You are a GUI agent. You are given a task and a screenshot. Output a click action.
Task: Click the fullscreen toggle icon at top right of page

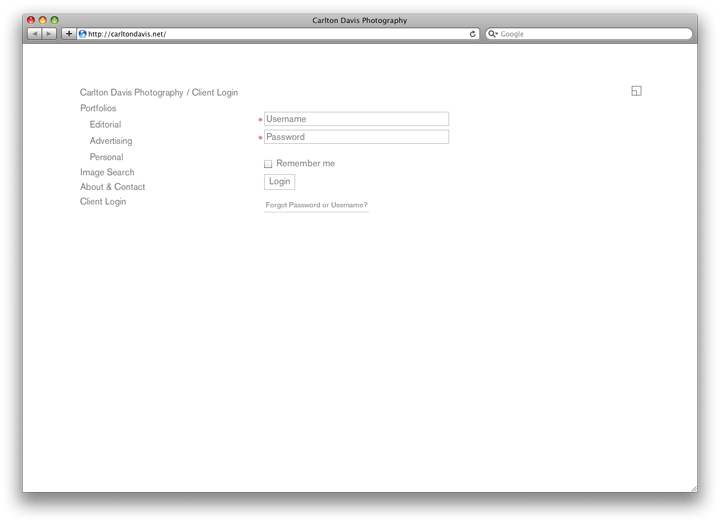click(x=636, y=91)
